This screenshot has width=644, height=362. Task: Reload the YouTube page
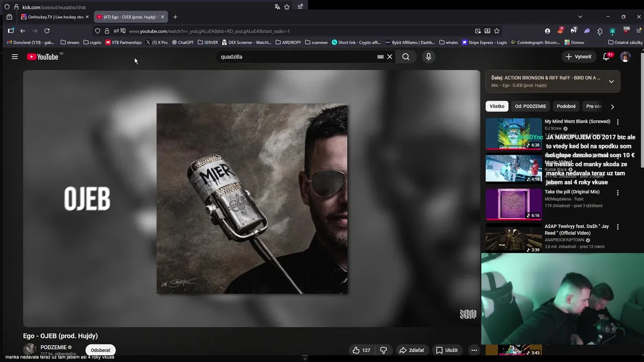click(47, 31)
